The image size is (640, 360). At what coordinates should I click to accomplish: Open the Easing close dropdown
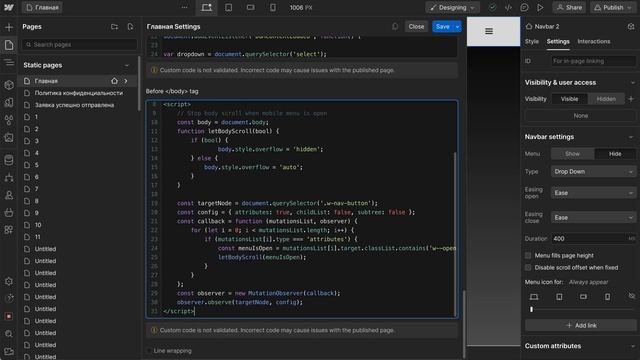[x=593, y=218]
